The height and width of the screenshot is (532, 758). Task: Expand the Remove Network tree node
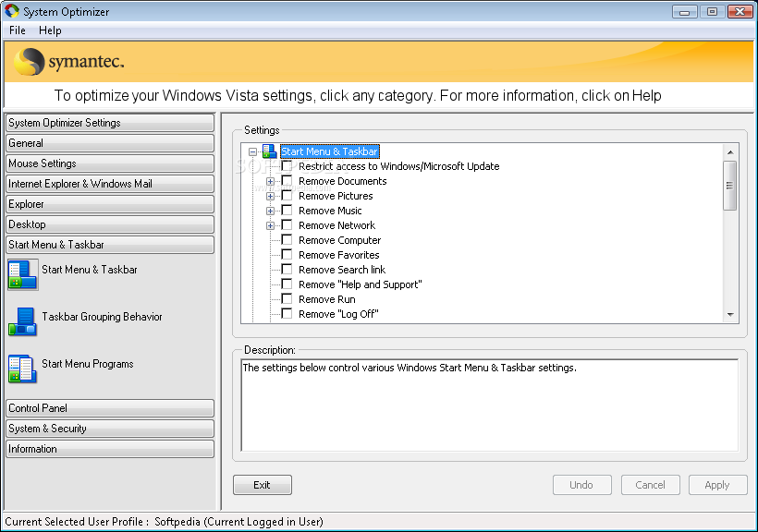tap(270, 225)
